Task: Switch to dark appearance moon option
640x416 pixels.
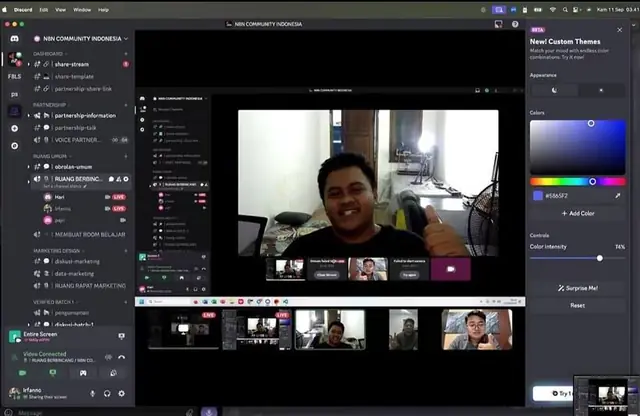Action: [x=554, y=90]
